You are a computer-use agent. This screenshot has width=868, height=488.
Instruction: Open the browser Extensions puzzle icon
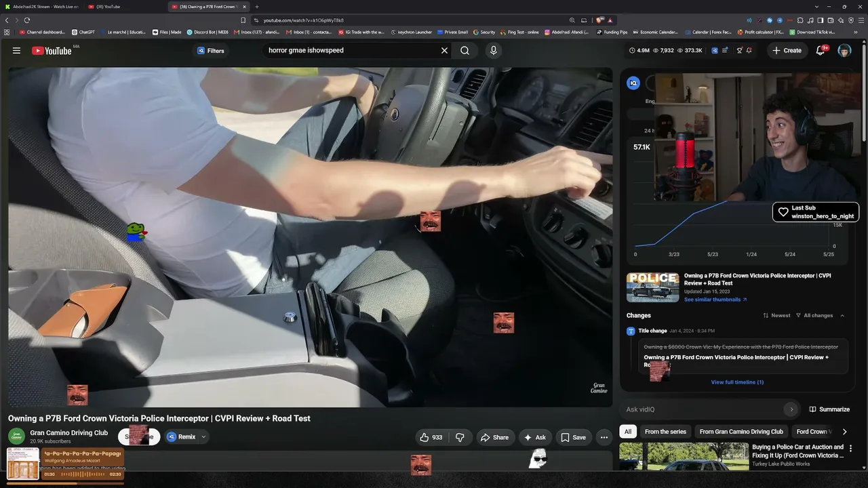(x=801, y=20)
